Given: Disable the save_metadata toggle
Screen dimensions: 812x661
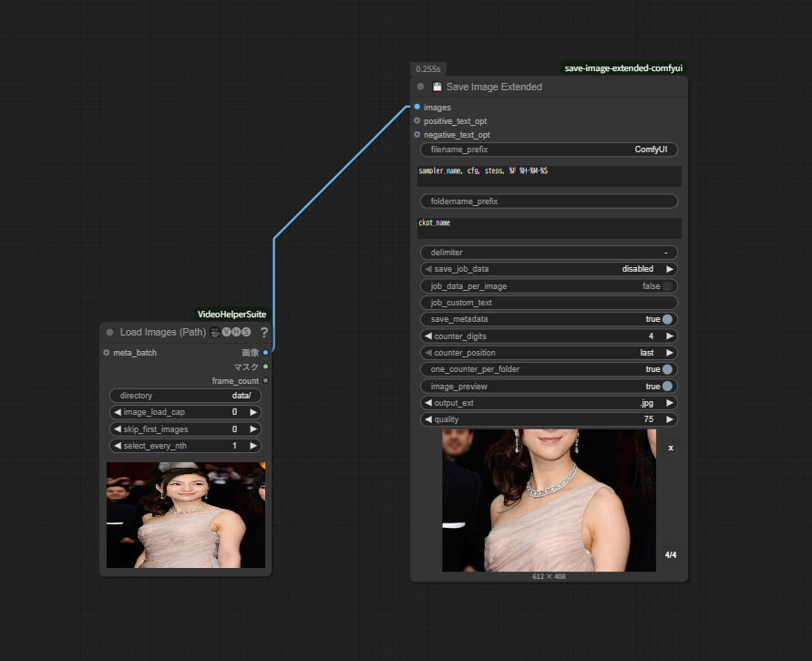Looking at the screenshot, I should tap(667, 319).
